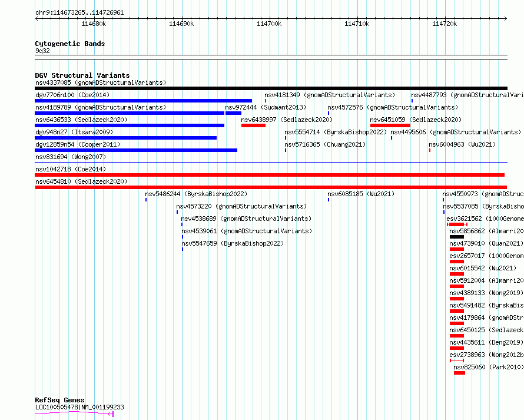Open esv2738963 (Wong2012b) variant
The image size is (524, 420).
[486, 355]
